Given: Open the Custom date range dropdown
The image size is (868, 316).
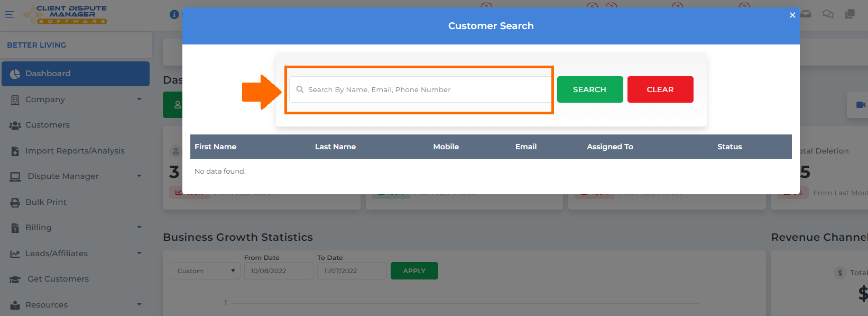Looking at the screenshot, I should 206,270.
